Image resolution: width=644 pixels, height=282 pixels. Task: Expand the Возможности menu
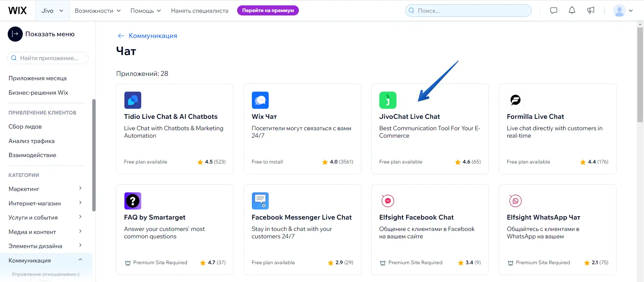coord(98,11)
